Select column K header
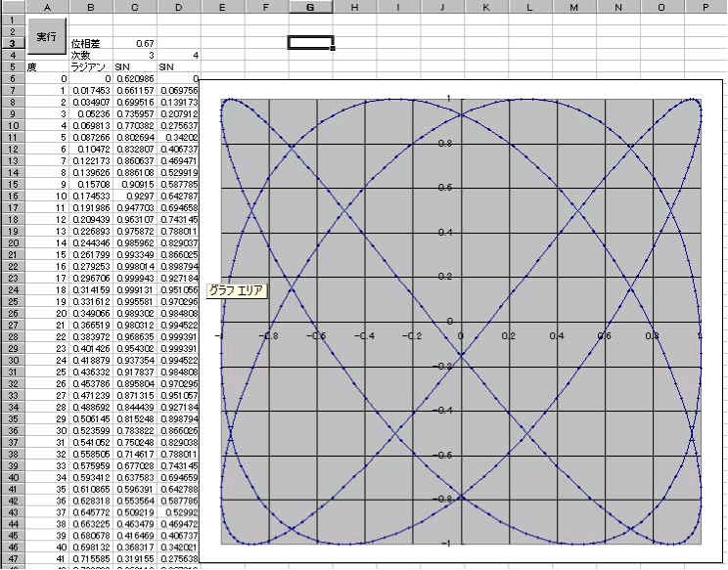Image resolution: width=728 pixels, height=570 pixels. coord(485,7)
